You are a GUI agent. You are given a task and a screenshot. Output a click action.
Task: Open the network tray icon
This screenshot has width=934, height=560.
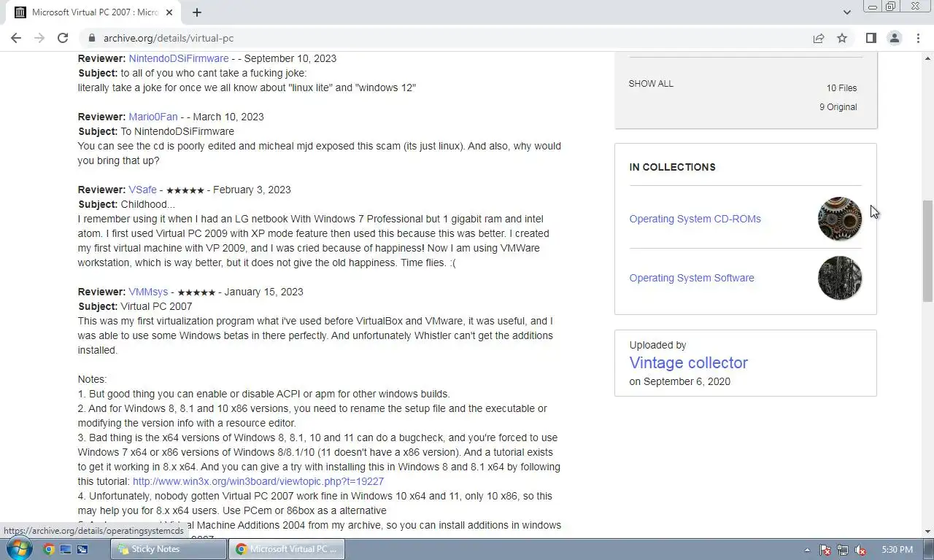tap(843, 550)
